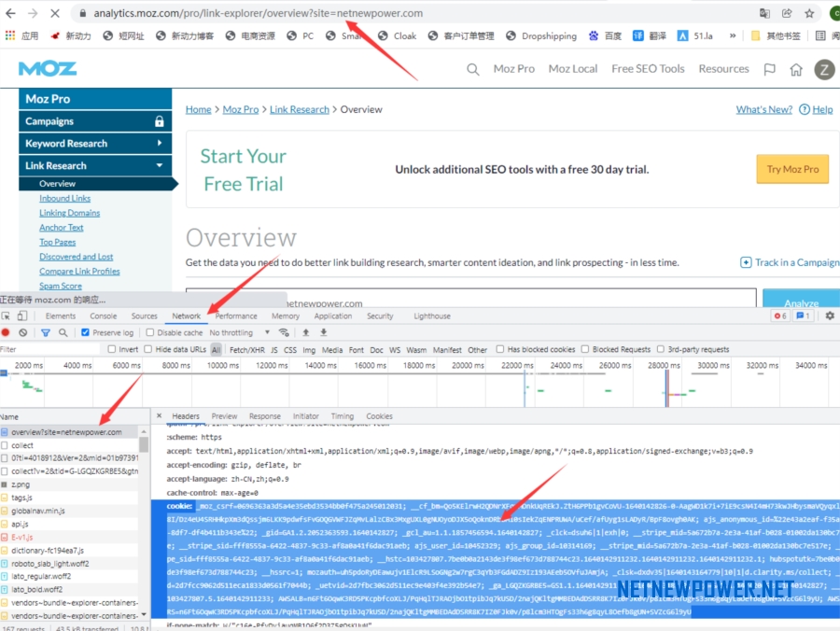Click the network Filter text field

pos(49,349)
